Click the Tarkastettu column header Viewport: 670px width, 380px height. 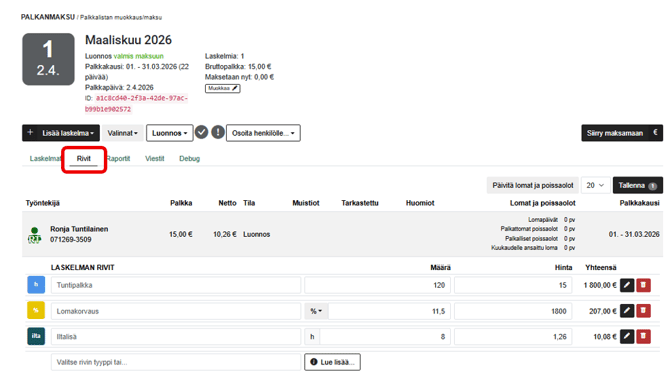coord(360,203)
